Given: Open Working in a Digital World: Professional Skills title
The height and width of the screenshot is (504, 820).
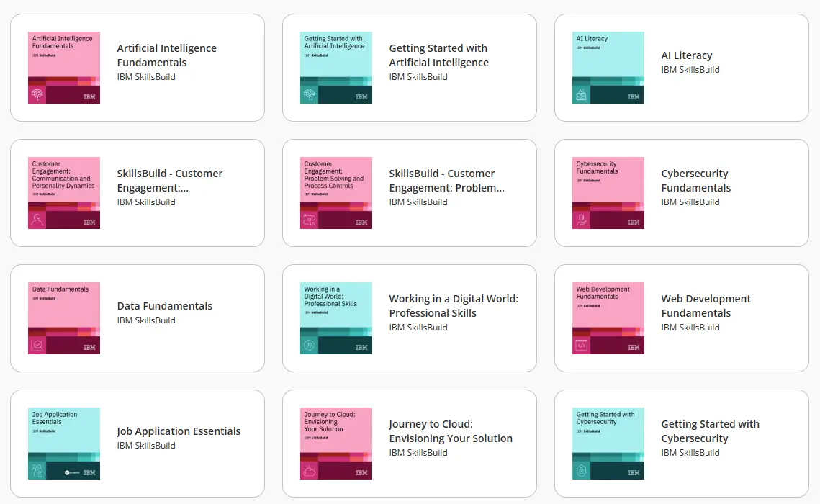Looking at the screenshot, I should (x=454, y=306).
